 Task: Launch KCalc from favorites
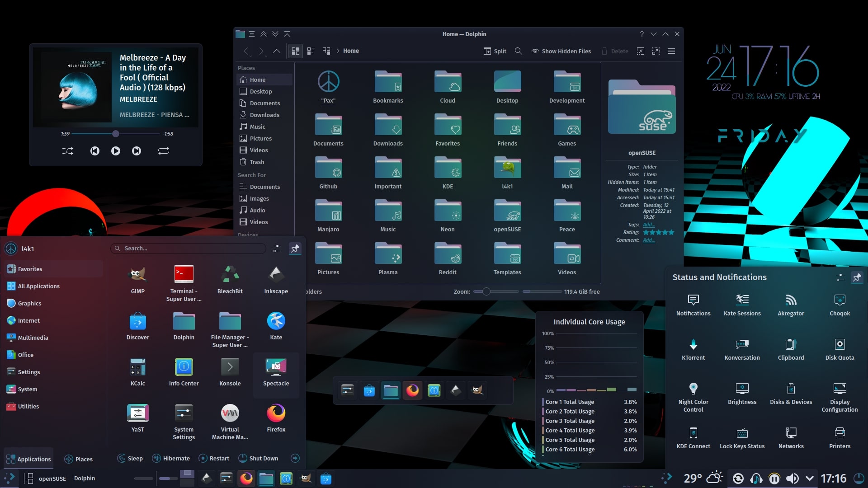(x=138, y=372)
